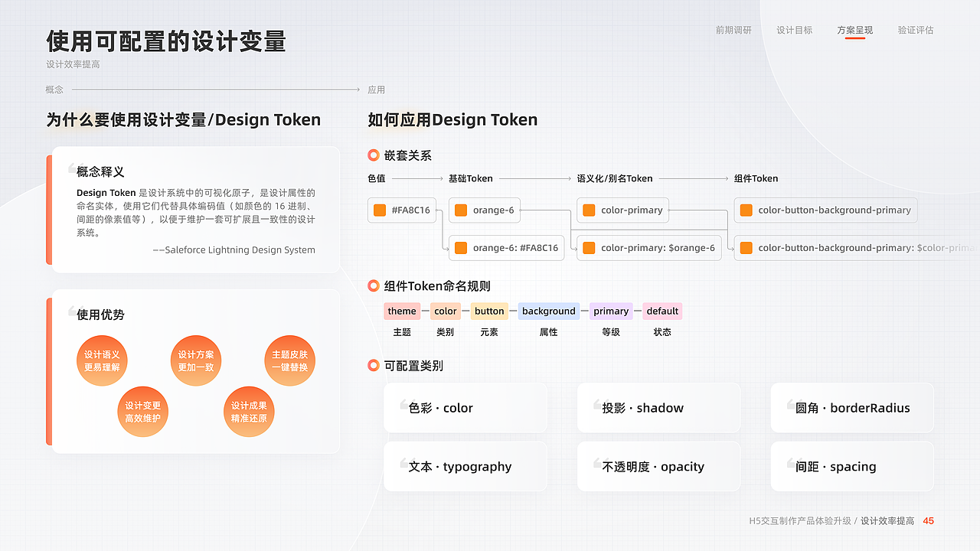Click the 如何应用Design Token heading

[452, 119]
